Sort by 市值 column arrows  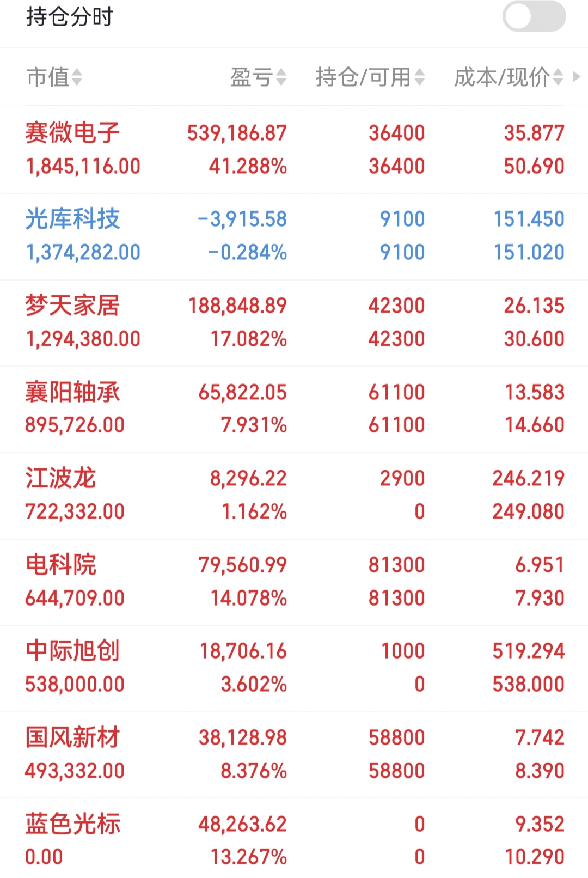point(77,77)
